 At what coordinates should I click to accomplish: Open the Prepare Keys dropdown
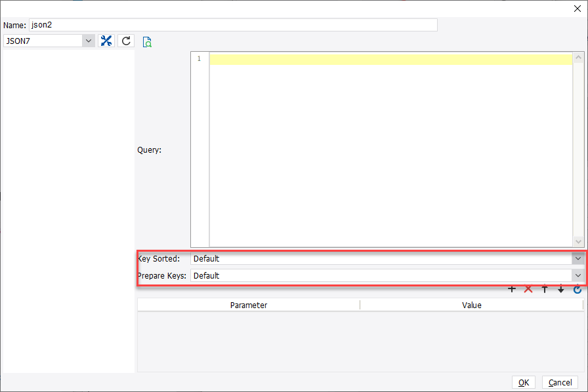click(x=578, y=275)
